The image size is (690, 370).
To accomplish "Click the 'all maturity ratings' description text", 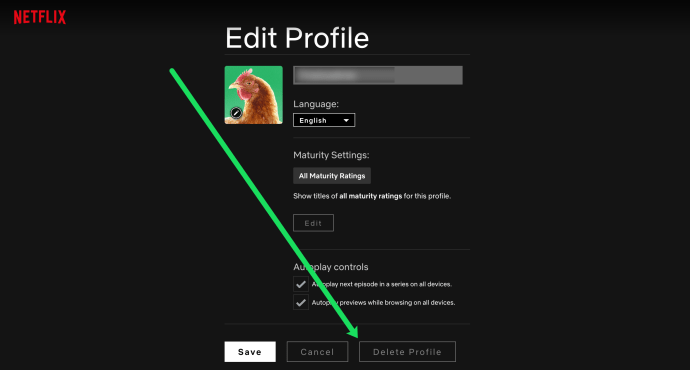I will pos(372,196).
